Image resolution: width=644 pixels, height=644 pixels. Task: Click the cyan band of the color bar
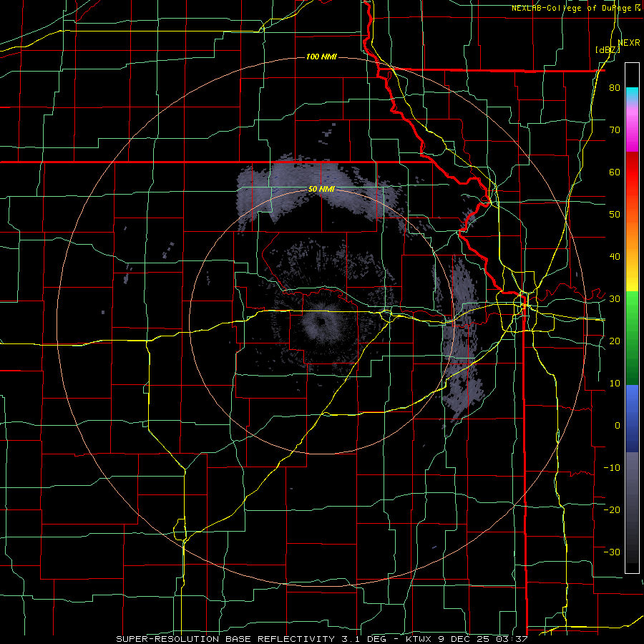point(632,94)
